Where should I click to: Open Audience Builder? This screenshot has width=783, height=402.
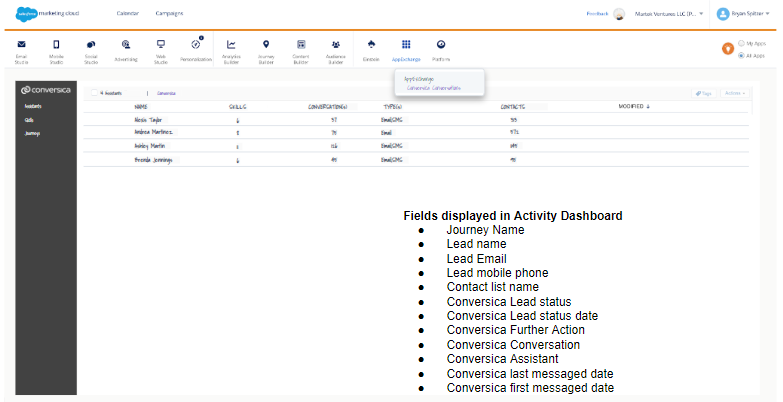(336, 51)
